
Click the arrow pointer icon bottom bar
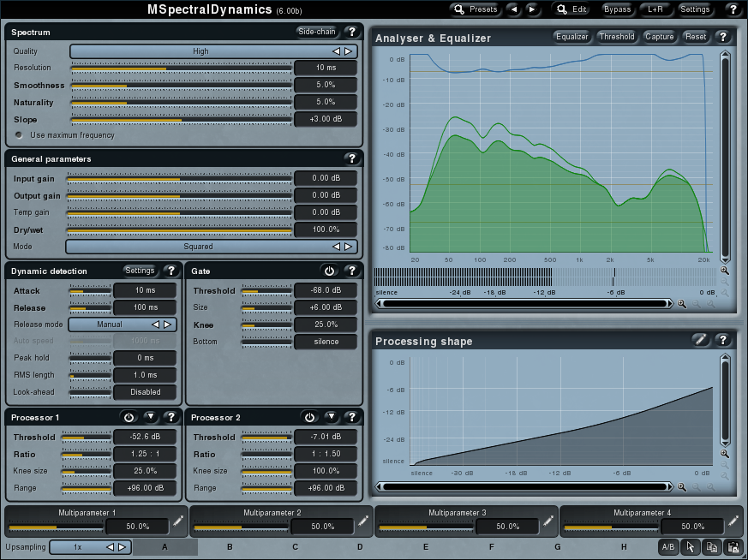point(691,547)
